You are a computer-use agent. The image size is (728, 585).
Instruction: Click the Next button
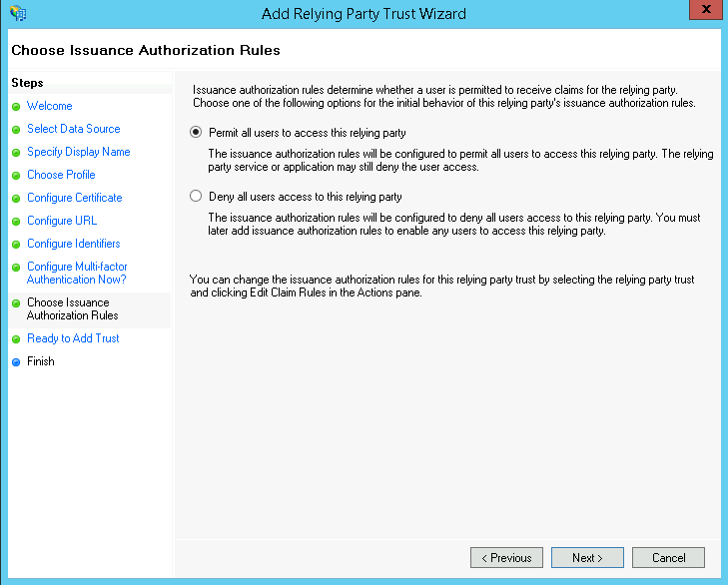point(587,558)
